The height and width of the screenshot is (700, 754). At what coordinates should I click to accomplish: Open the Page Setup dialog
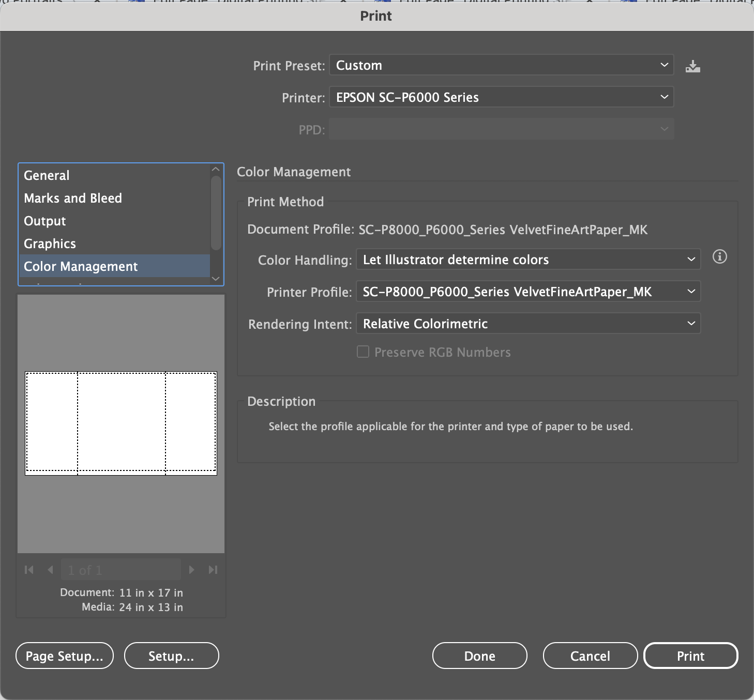click(x=65, y=656)
